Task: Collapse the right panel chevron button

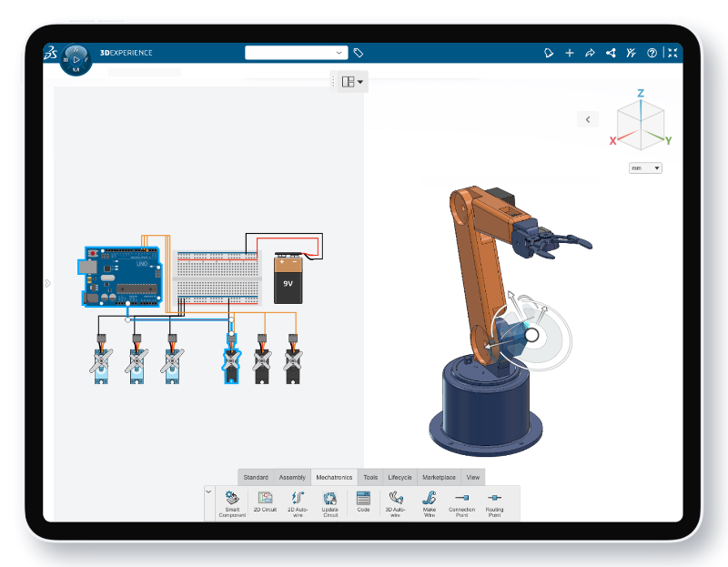Action: point(588,119)
